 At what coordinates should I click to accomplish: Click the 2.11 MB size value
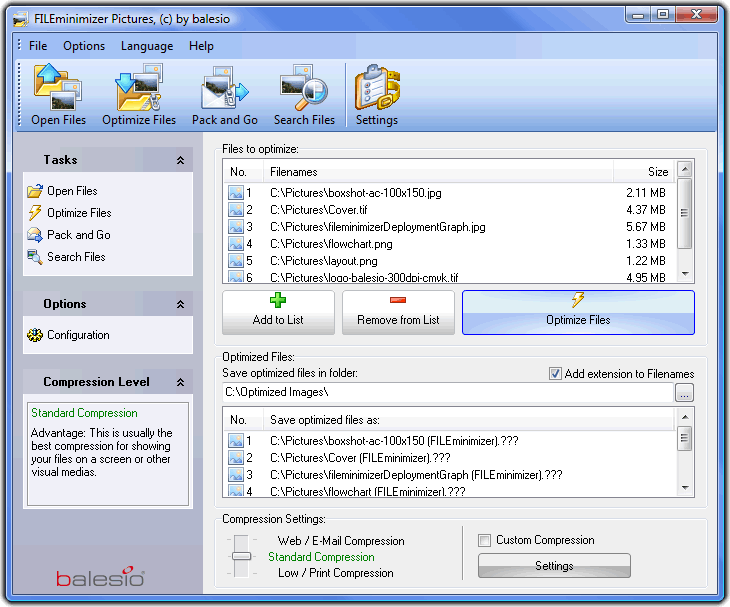pyautogui.click(x=646, y=193)
